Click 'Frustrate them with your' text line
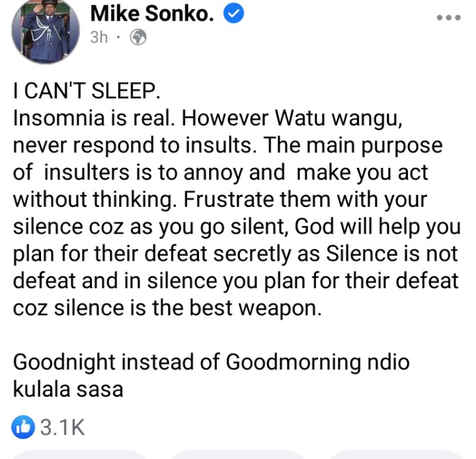This screenshot has height=459, width=476. pos(305,200)
